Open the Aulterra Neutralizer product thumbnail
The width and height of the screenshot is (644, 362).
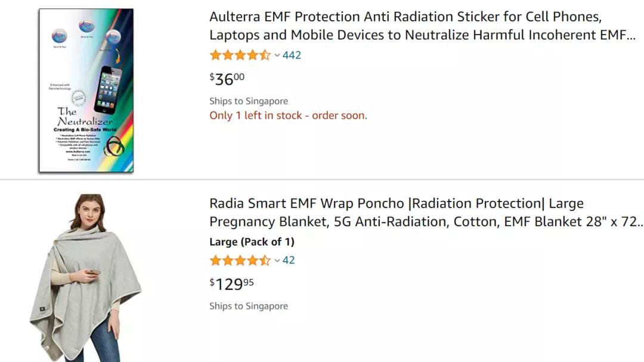click(x=86, y=91)
